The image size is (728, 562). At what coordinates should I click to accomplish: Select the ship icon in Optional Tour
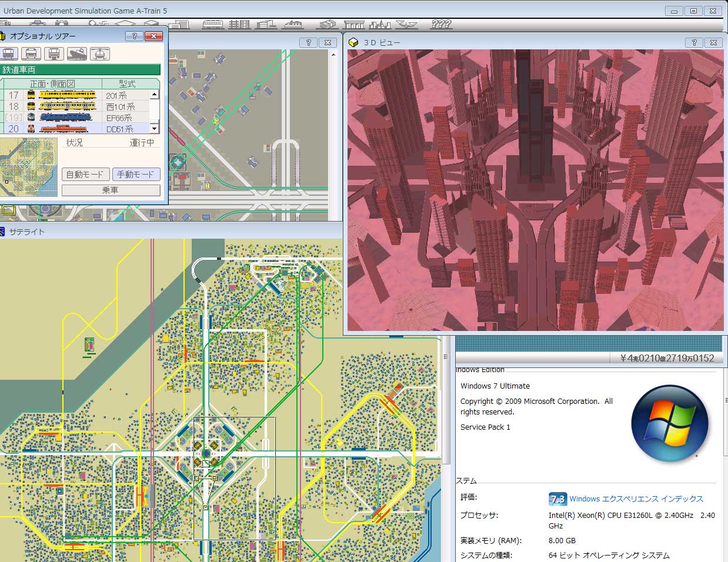[x=77, y=53]
